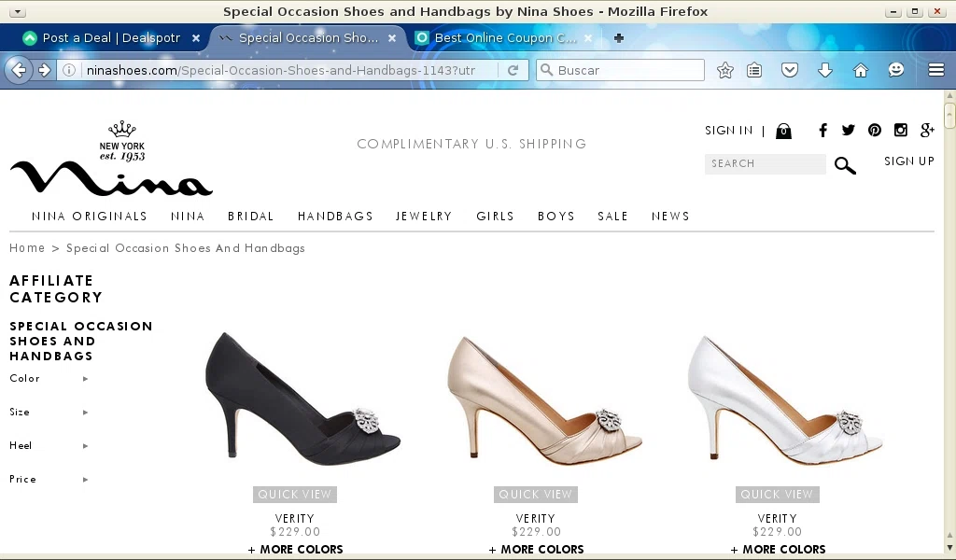Click the Sign In link

click(728, 131)
